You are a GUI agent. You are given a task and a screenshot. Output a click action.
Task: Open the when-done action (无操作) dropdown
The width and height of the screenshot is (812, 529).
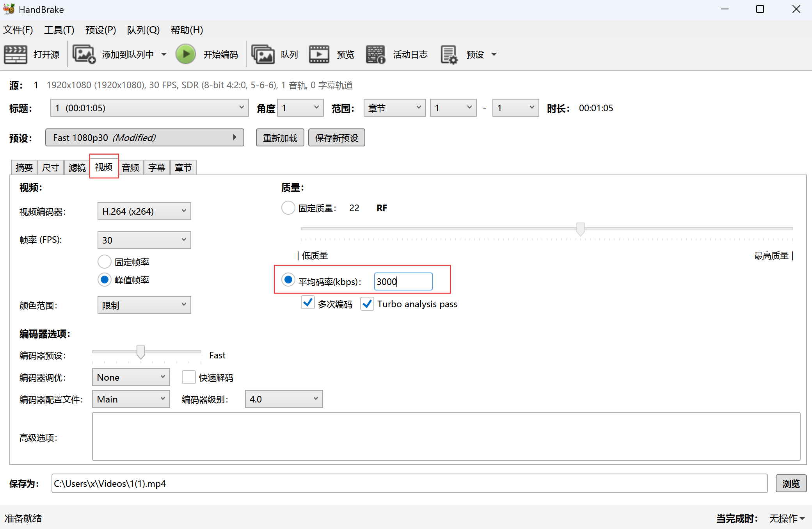(787, 518)
